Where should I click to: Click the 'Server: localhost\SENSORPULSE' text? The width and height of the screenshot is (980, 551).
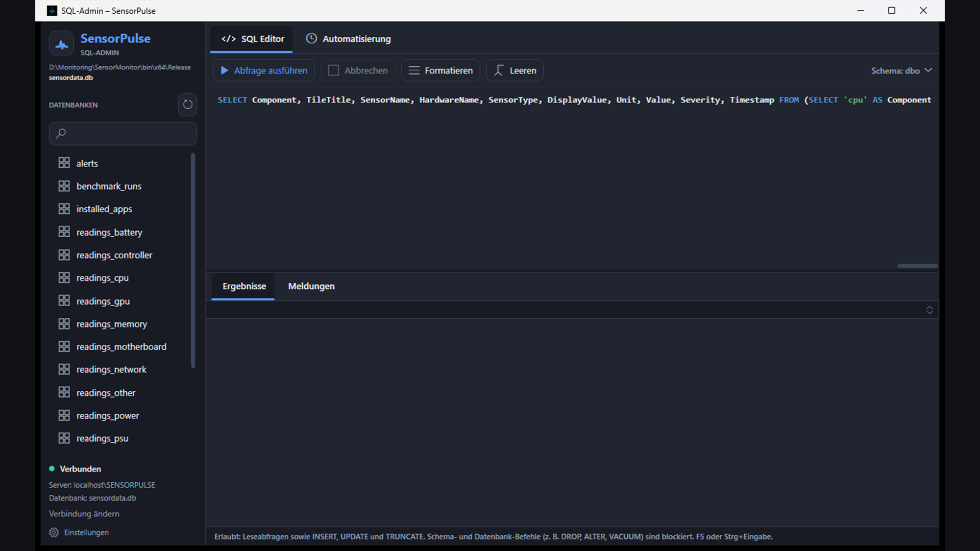[x=102, y=485]
